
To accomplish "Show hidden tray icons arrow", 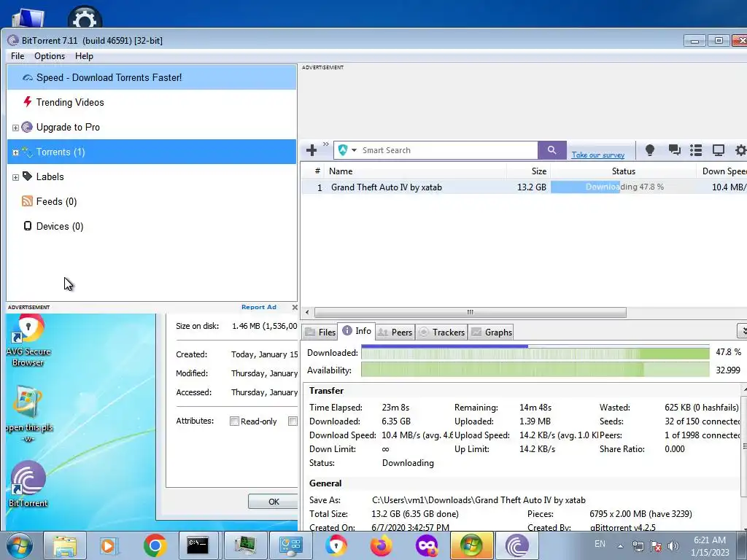I will pyautogui.click(x=620, y=547).
